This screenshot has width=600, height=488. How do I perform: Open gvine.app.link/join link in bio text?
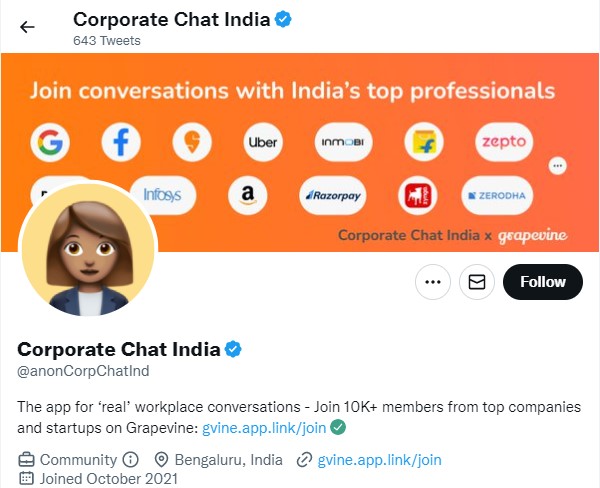(263, 428)
